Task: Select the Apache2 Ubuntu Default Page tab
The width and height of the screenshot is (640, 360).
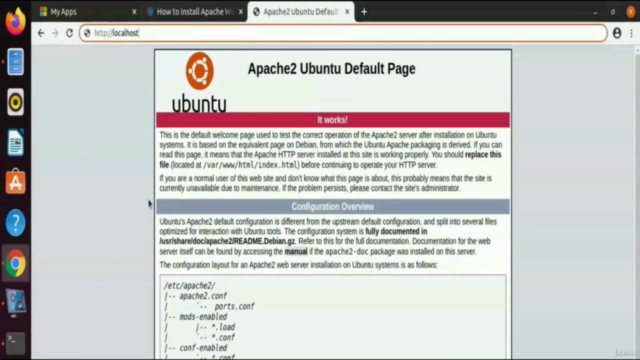Action: 300,12
